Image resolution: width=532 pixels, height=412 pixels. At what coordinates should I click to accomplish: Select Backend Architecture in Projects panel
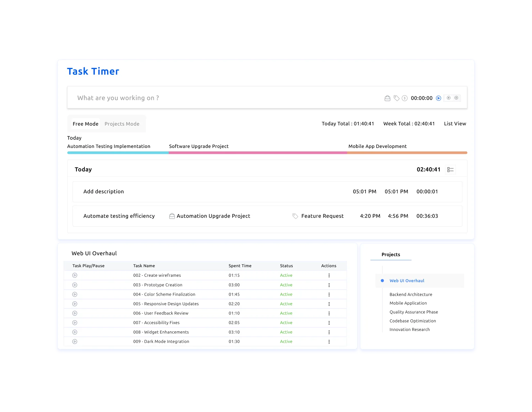(411, 294)
